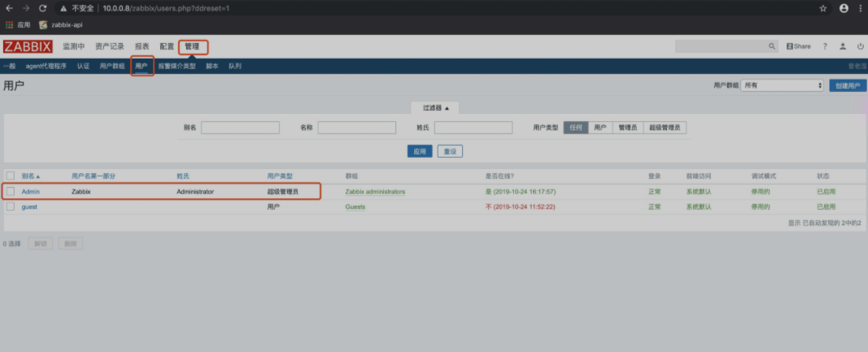Open the Chrome profile avatar icon
This screenshot has width=868, height=352.
(x=844, y=8)
